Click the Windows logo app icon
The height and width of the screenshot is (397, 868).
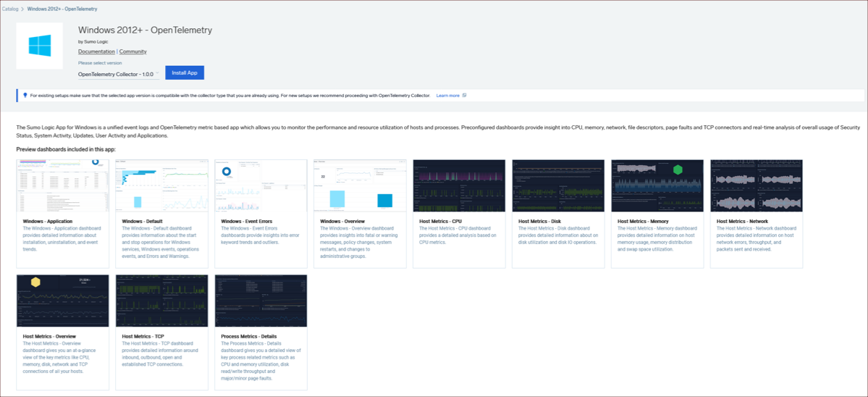40,46
